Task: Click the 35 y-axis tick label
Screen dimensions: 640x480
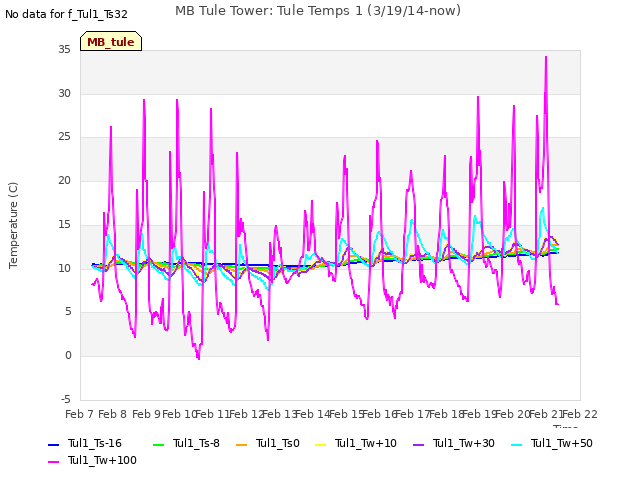Action: click(x=64, y=49)
